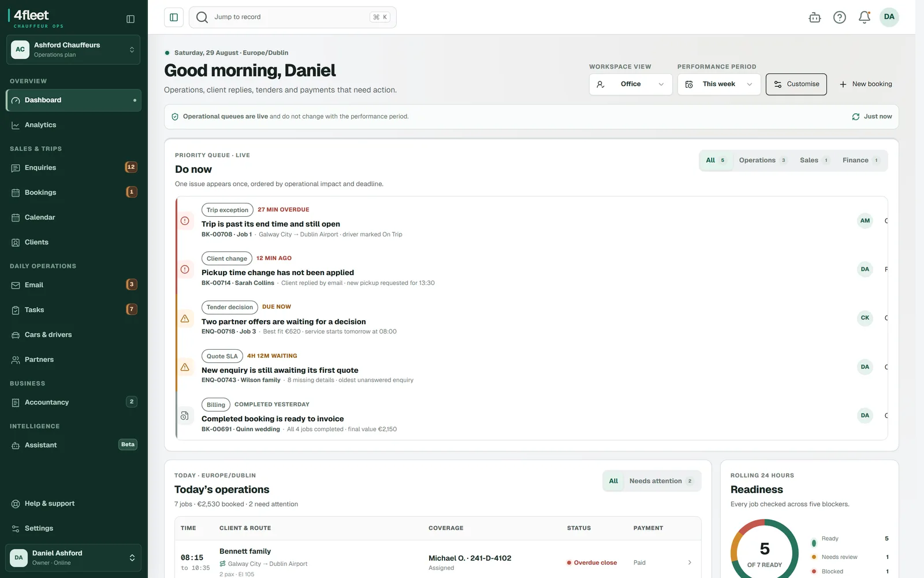Go to Enquiries in the sidebar
This screenshot has width=924, height=578.
coord(73,168)
